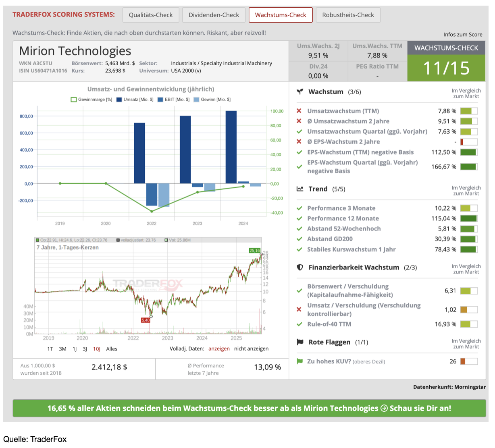This screenshot has height=448, width=495.
Task: Click red X beside Umsatz / Verschuldung
Action: 299,309
